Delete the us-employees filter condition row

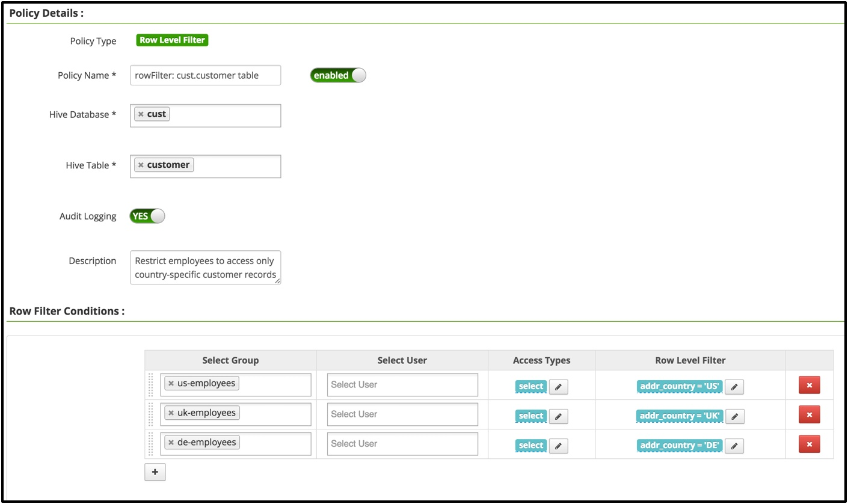[809, 385]
